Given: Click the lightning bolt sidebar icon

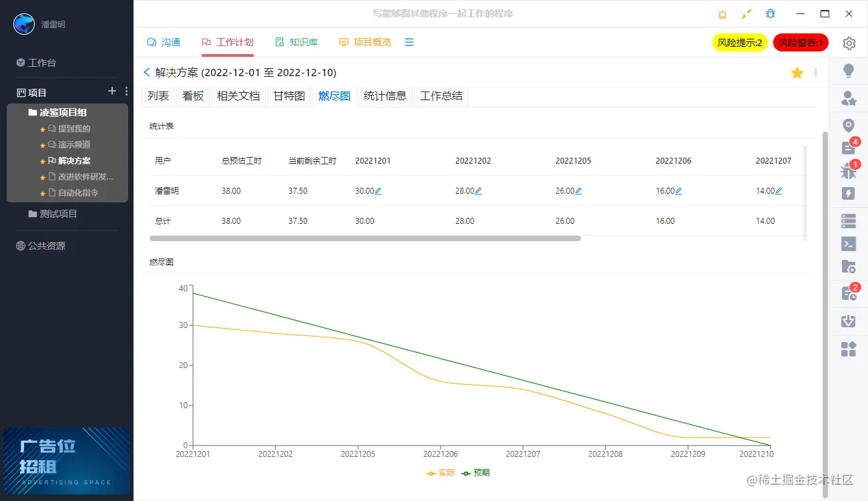Looking at the screenshot, I should (x=849, y=194).
